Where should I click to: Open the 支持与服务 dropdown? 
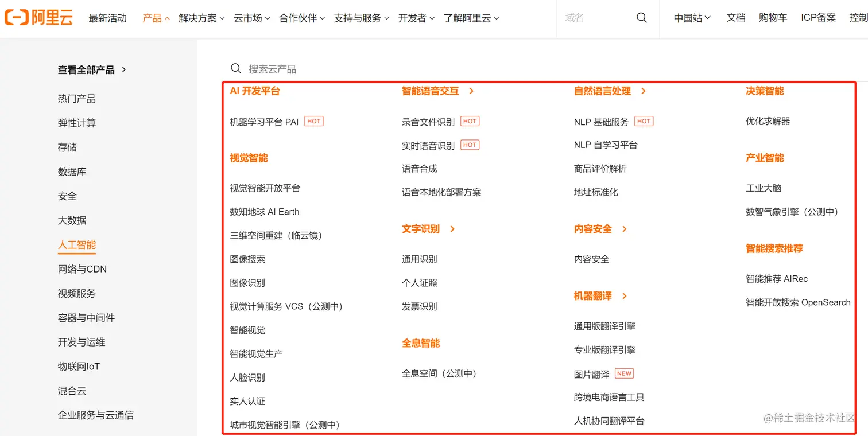tap(362, 18)
